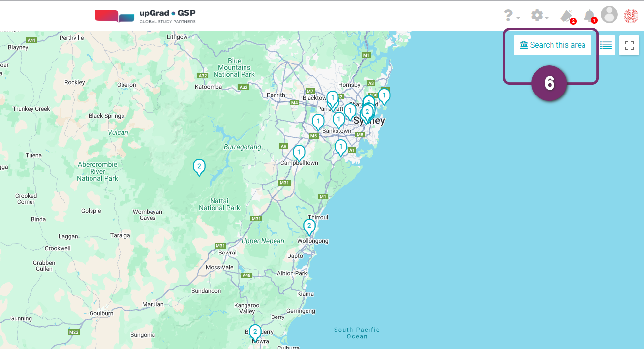
Task: Expand the settings gear dropdown
Action: [537, 16]
